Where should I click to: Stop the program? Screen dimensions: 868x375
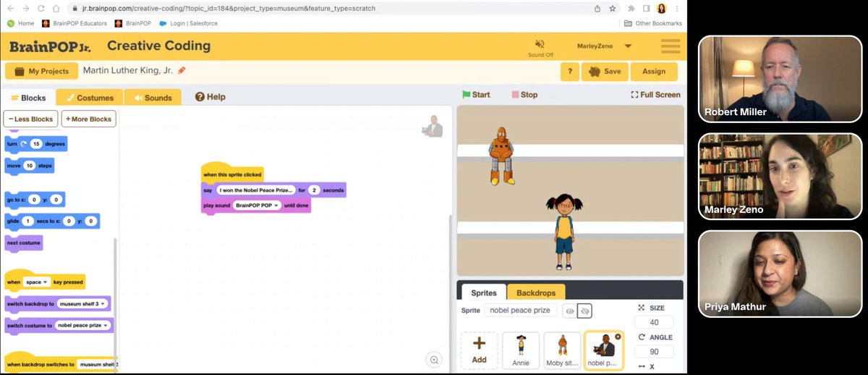point(524,94)
